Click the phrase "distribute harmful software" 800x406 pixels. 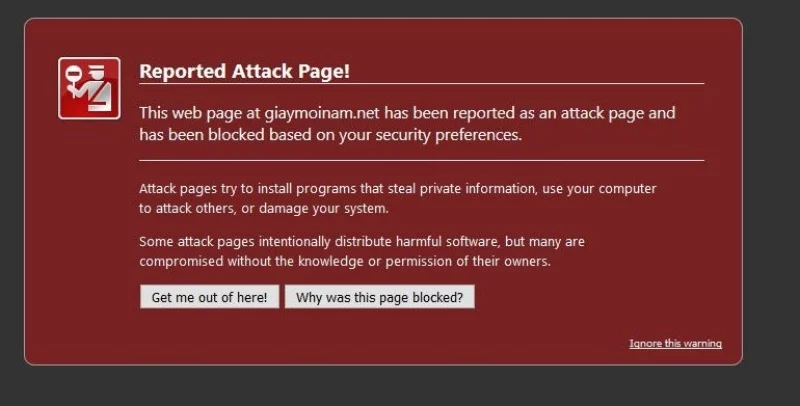(x=408, y=241)
